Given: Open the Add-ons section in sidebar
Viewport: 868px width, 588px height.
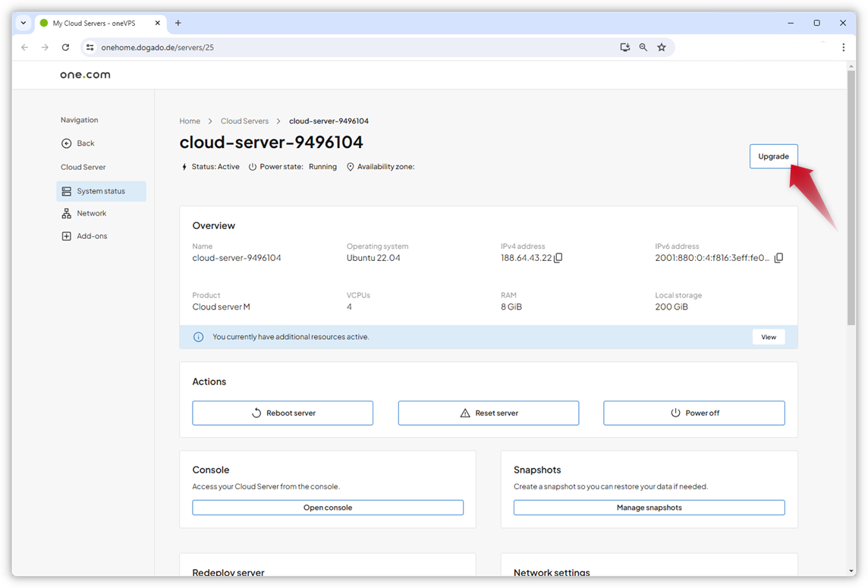Looking at the screenshot, I should point(92,236).
